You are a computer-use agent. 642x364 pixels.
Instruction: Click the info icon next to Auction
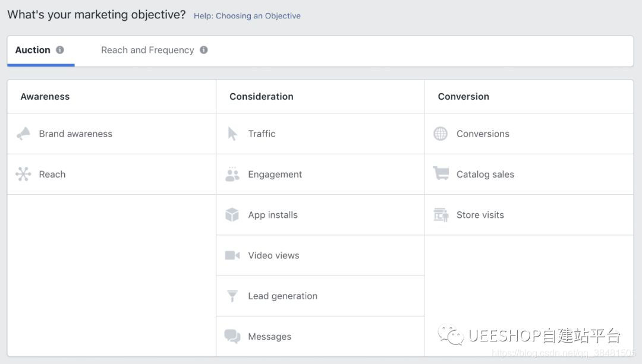pyautogui.click(x=60, y=50)
